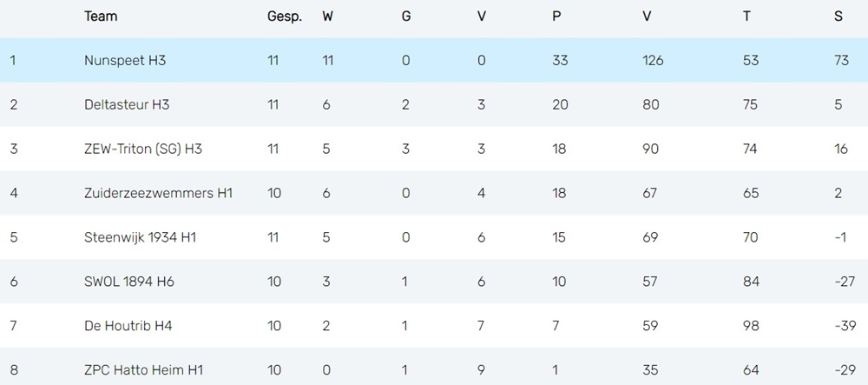Click goal difference -39 for De Houtrib
The image size is (868, 385).
click(845, 326)
